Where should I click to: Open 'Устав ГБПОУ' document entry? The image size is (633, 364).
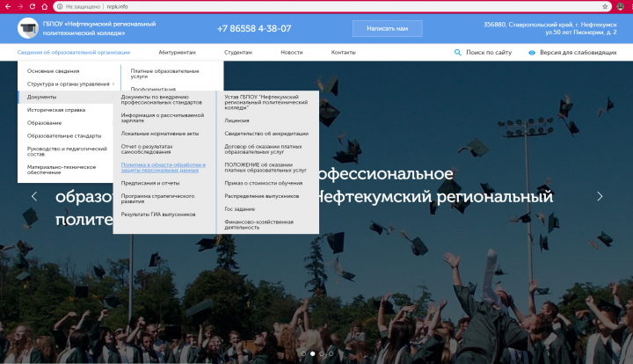(266, 103)
